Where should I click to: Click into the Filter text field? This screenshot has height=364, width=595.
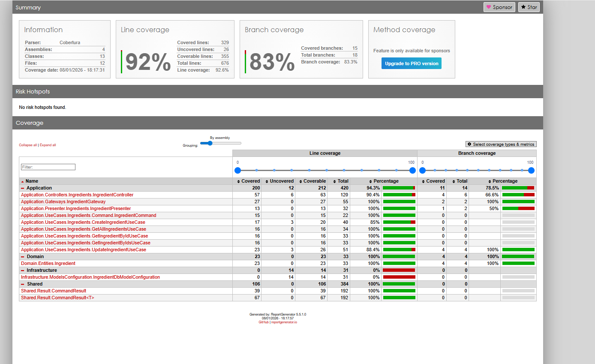pos(48,167)
